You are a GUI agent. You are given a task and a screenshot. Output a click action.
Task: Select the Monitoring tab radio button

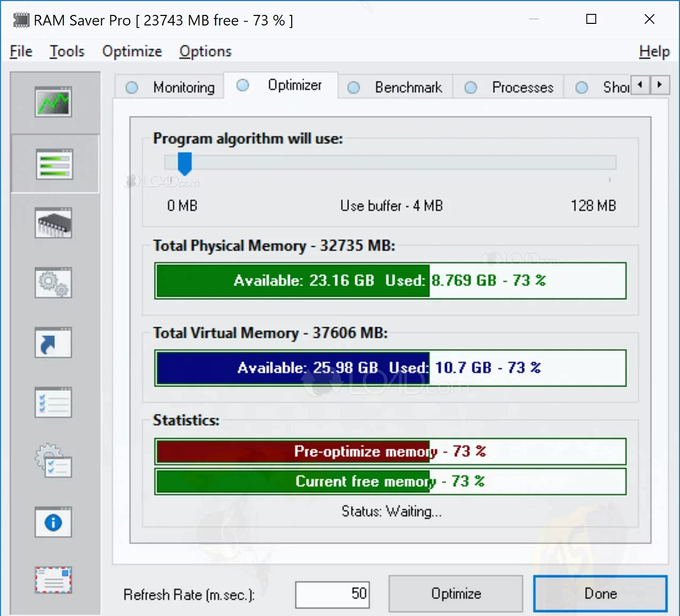coord(131,87)
